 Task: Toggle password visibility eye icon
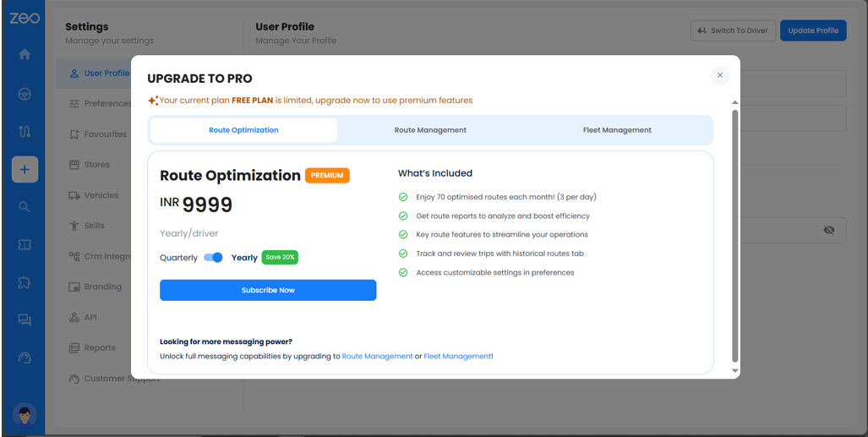click(x=828, y=230)
